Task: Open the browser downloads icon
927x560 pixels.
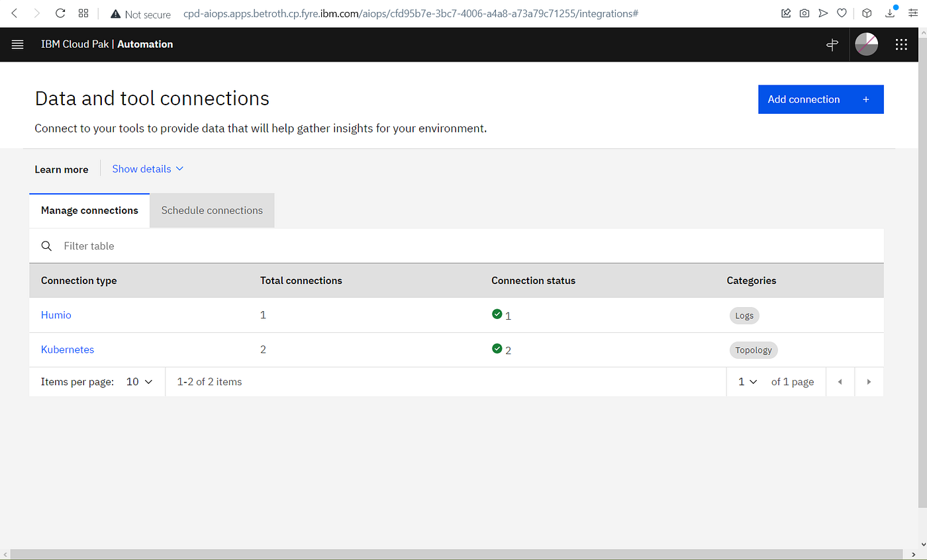Action: click(x=891, y=13)
